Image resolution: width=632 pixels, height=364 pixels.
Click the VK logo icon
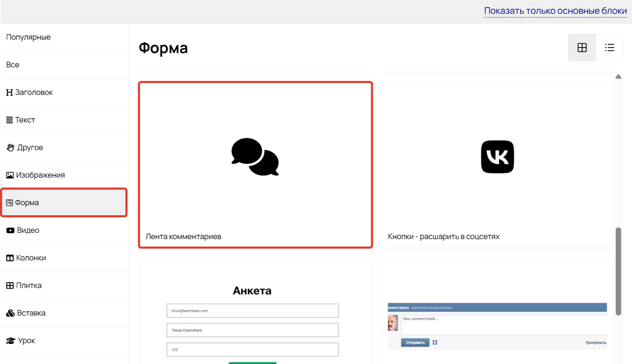[x=497, y=157]
